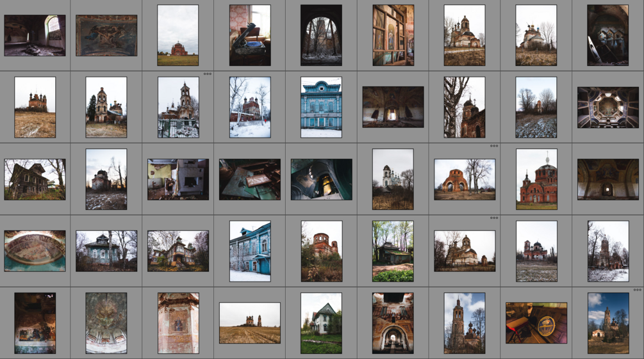Select the large red brick cathedral photo
The width and height of the screenshot is (644, 359).
tap(536, 179)
